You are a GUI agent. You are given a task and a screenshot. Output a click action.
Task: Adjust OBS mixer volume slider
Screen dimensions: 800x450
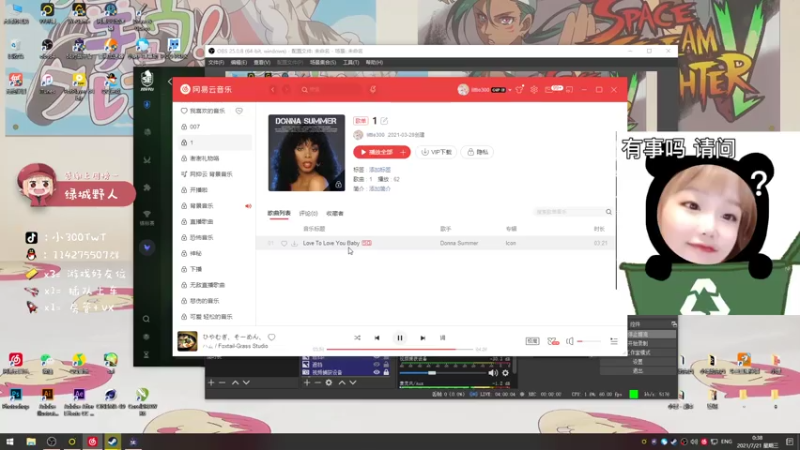tap(442, 373)
